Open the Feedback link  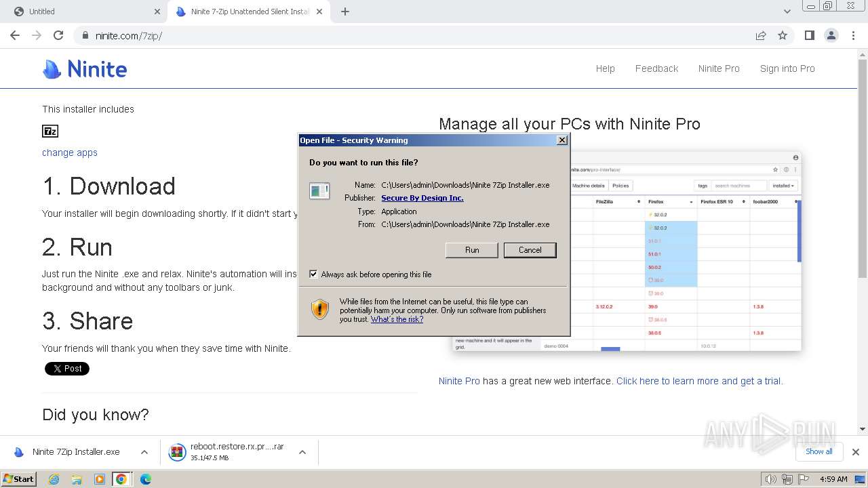pyautogui.click(x=656, y=68)
